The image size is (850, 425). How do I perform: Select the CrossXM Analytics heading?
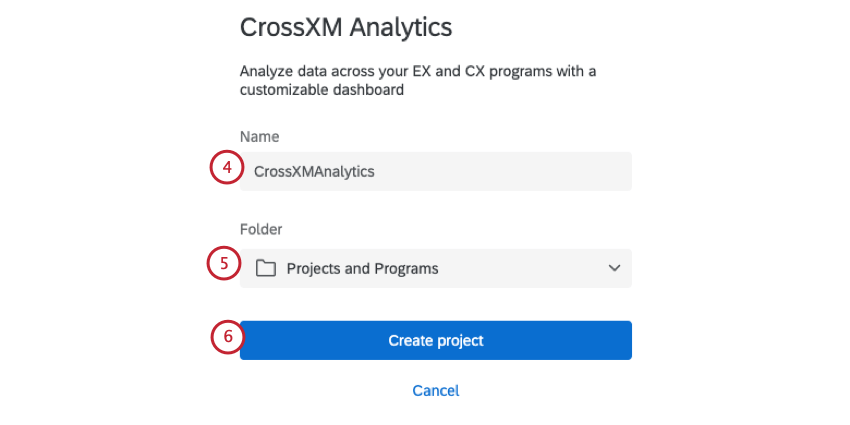pyautogui.click(x=346, y=27)
